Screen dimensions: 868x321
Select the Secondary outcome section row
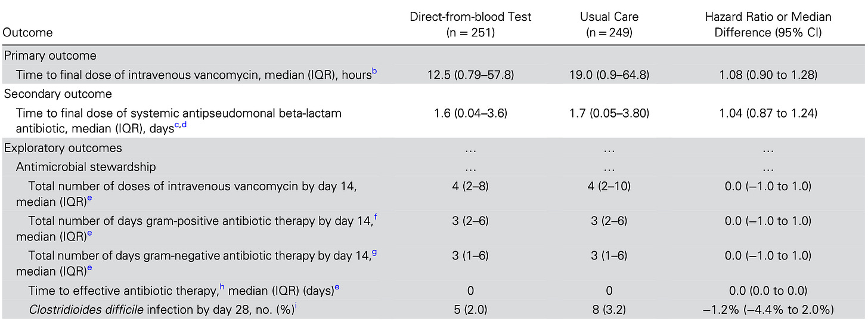click(x=433, y=94)
